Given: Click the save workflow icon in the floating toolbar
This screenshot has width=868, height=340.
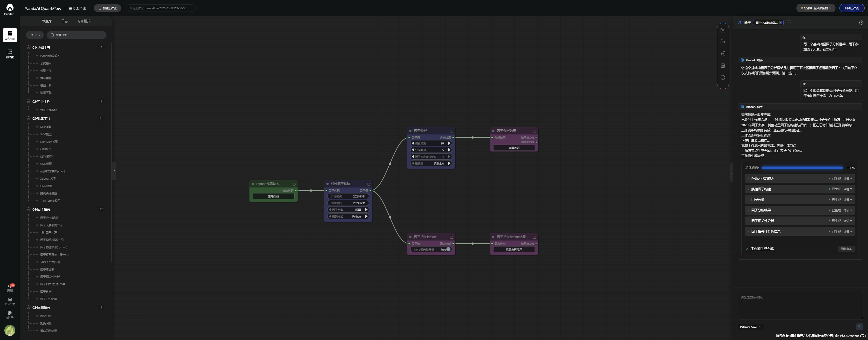Looking at the screenshot, I should pyautogui.click(x=723, y=30).
